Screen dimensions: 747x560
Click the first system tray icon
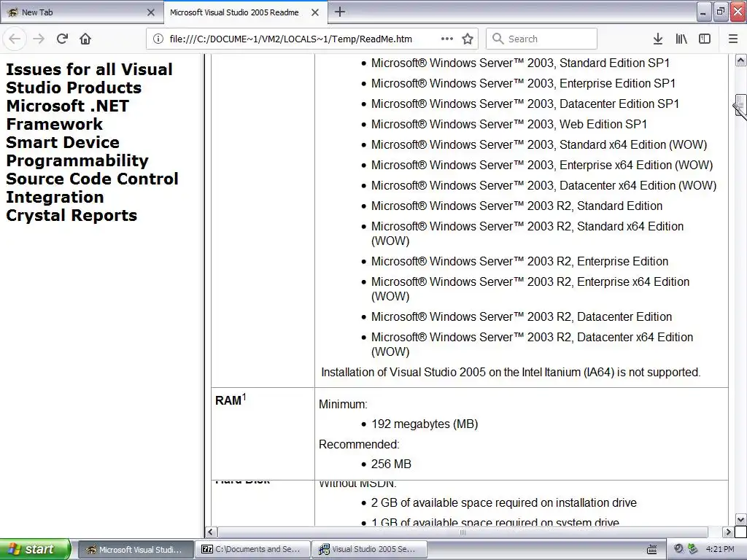679,549
